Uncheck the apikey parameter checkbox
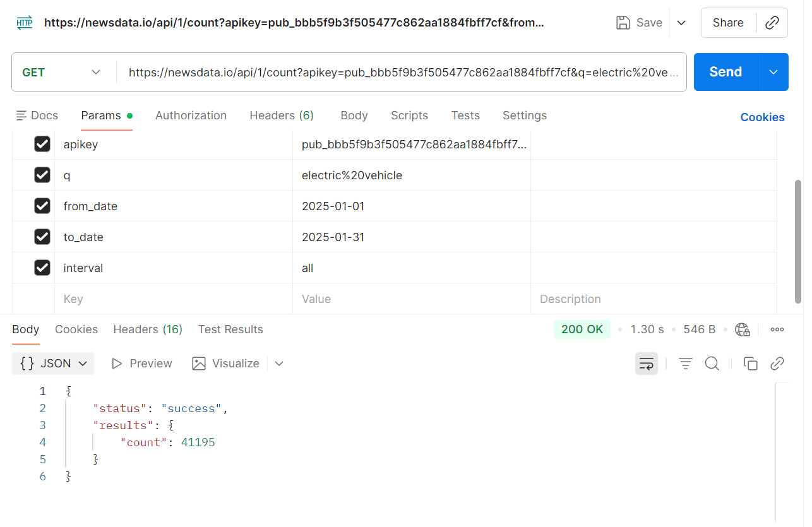Viewport: 812px width, 527px height. click(42, 143)
